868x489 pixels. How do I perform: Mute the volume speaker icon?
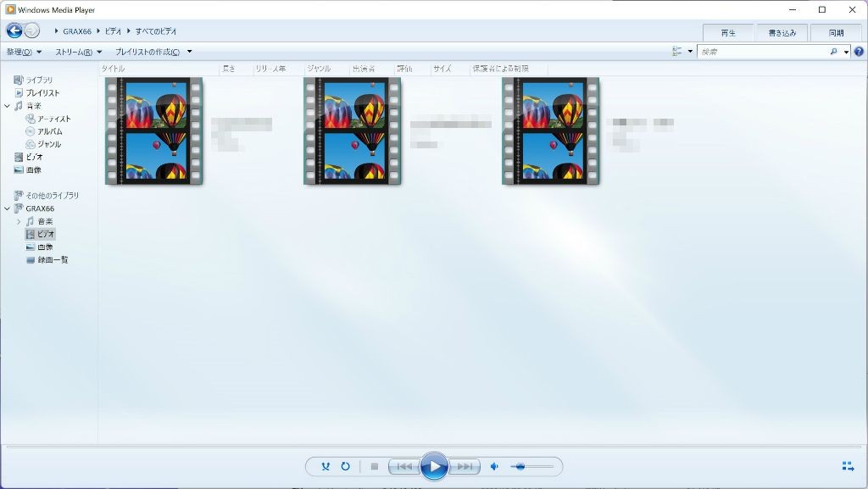[494, 466]
